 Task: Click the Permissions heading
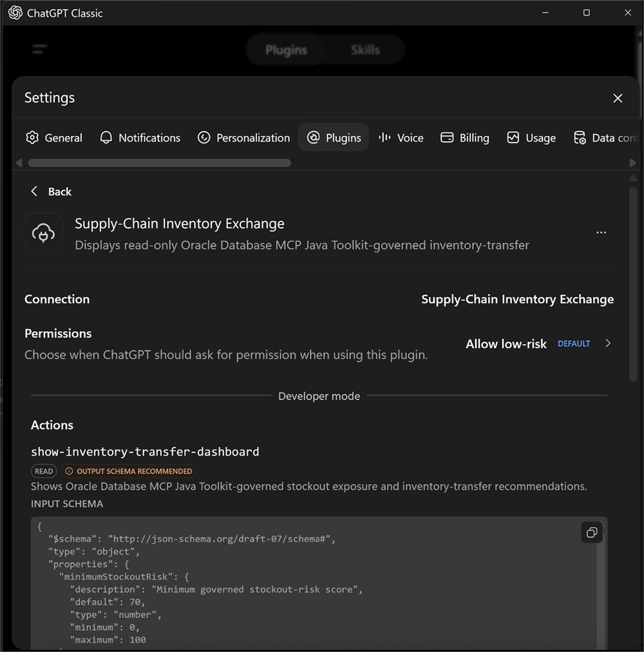click(58, 334)
